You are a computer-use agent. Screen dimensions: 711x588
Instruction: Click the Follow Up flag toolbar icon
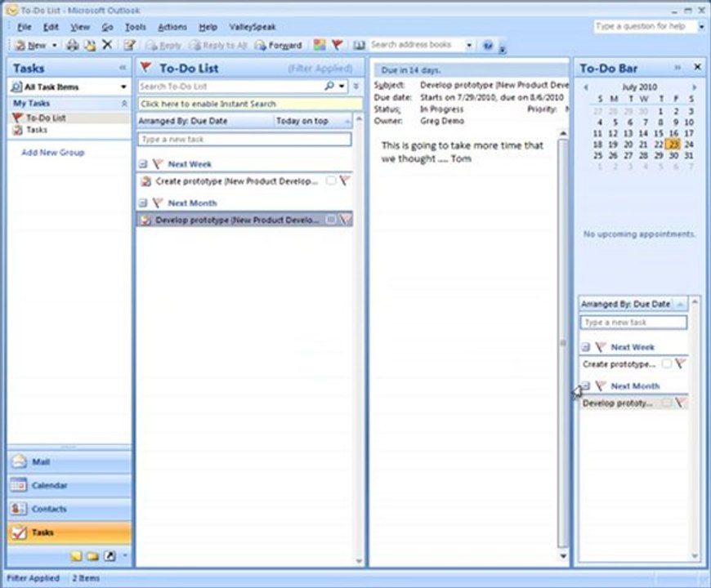337,45
